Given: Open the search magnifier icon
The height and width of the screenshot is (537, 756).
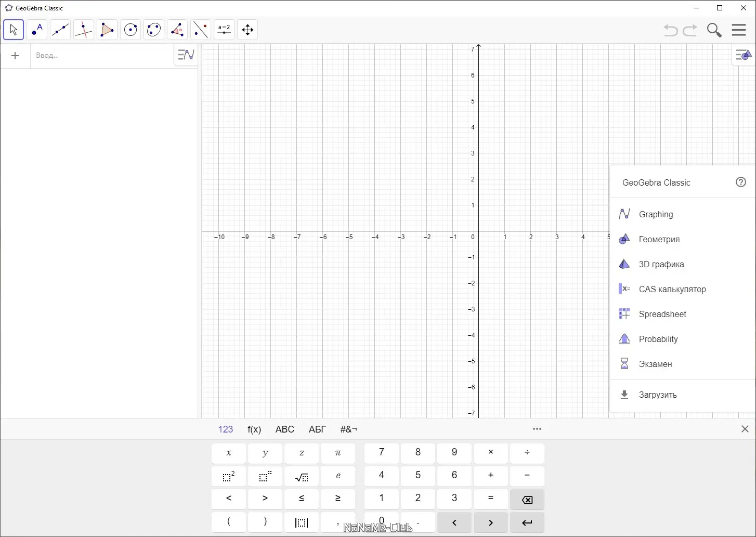Looking at the screenshot, I should (x=714, y=30).
